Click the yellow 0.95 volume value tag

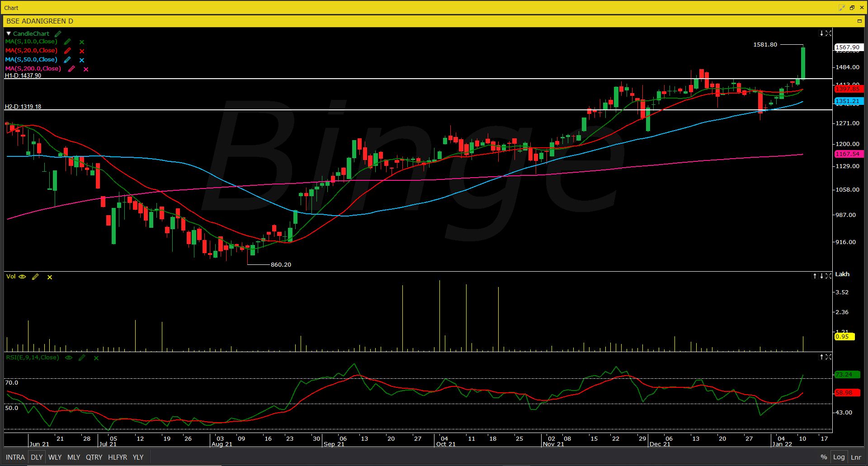[844, 337]
